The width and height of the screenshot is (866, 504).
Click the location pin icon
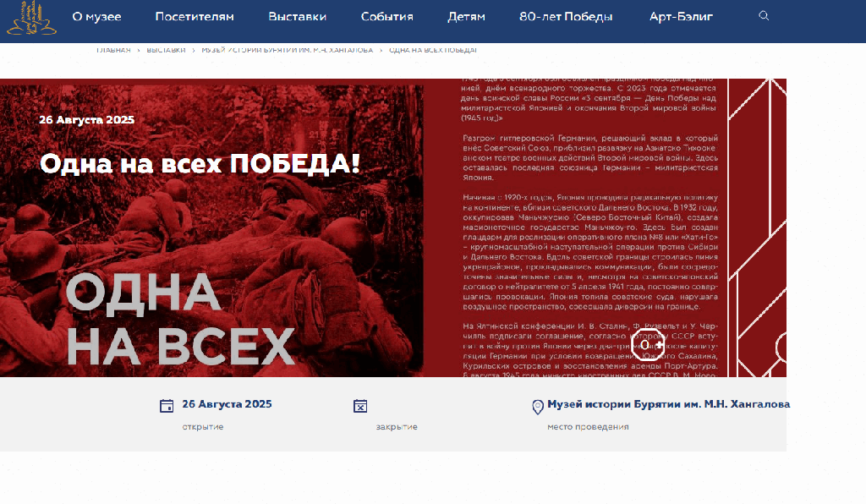pyautogui.click(x=537, y=407)
